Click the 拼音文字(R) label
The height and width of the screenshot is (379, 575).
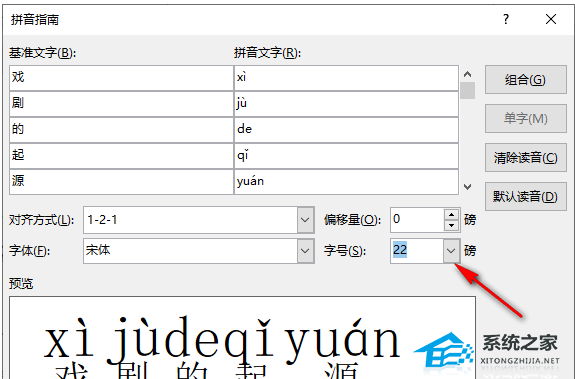tap(267, 53)
